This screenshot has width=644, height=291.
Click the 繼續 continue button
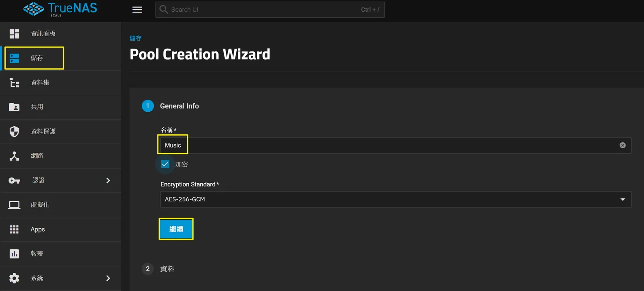click(x=176, y=229)
